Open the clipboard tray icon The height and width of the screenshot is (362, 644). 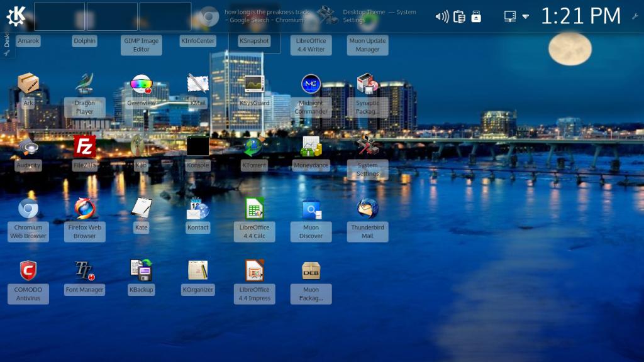point(459,16)
